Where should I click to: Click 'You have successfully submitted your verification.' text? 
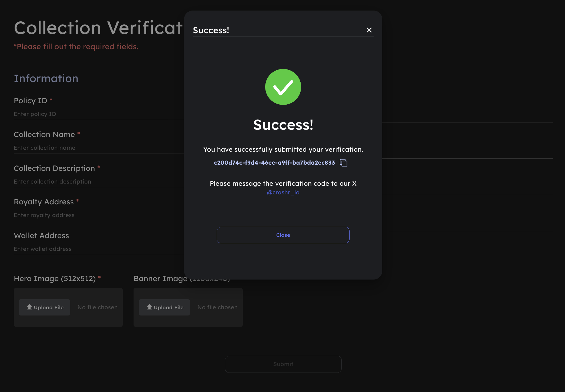click(283, 150)
